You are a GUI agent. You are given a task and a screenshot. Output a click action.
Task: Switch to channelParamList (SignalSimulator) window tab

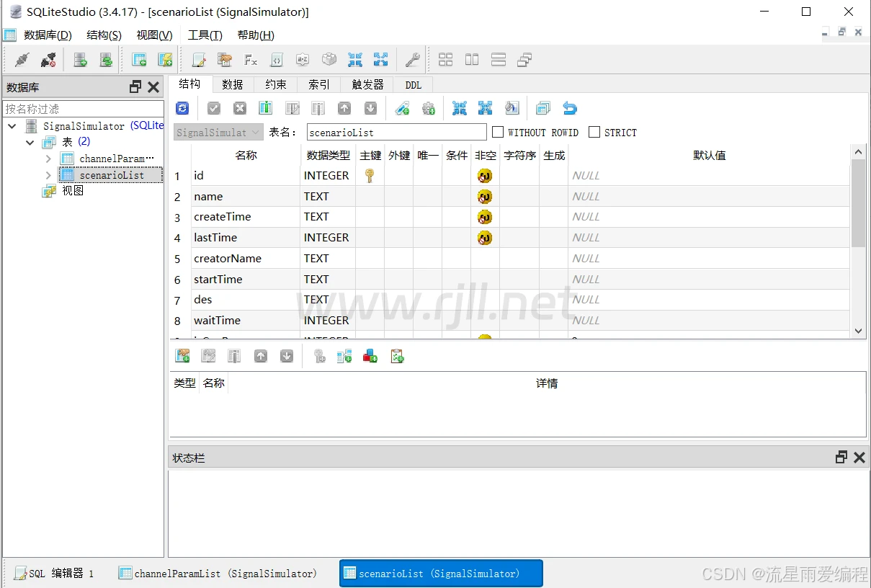(218, 574)
